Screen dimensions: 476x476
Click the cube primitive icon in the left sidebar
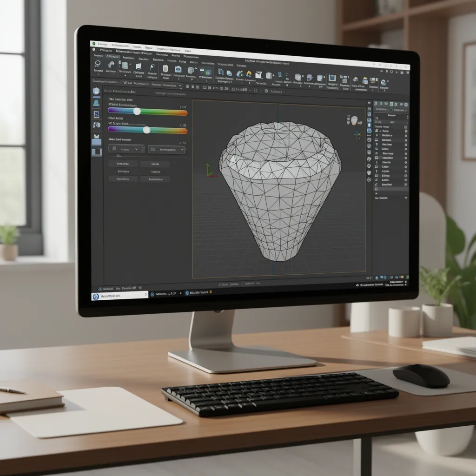[x=96, y=91]
